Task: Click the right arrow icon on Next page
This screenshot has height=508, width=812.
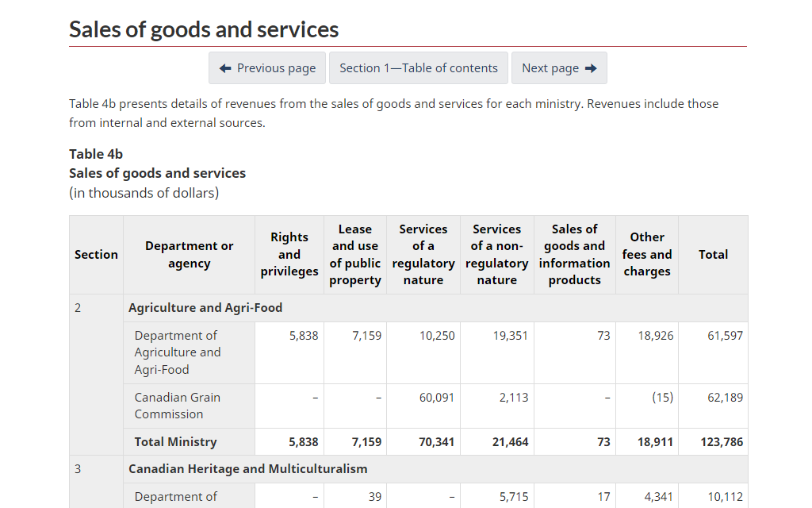Action: (x=591, y=68)
